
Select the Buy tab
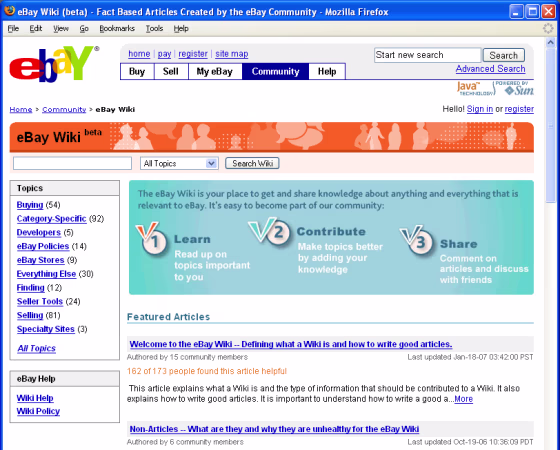click(x=137, y=71)
